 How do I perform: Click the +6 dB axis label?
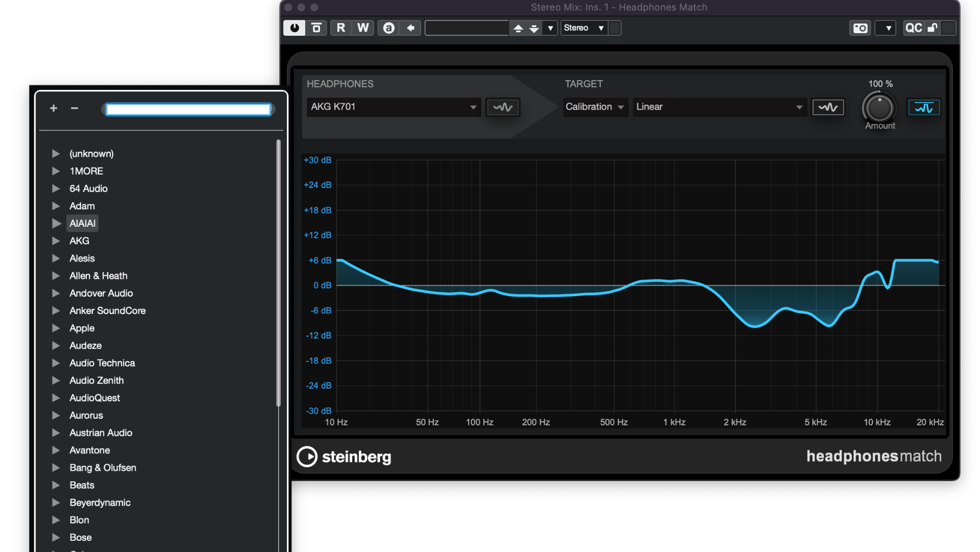[x=320, y=260]
